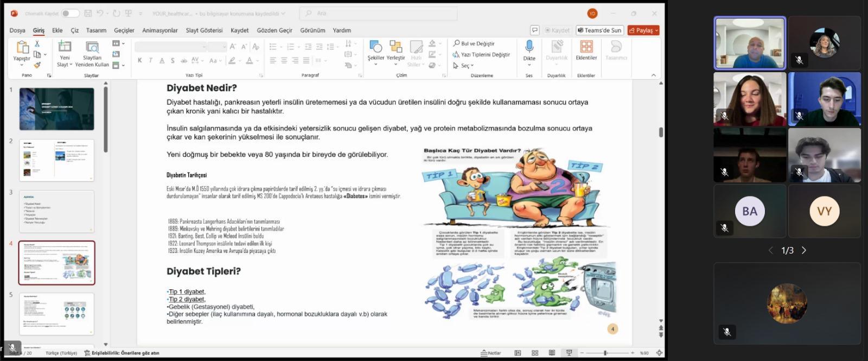
Task: Toggle reading view in status bar
Action: (x=552, y=353)
